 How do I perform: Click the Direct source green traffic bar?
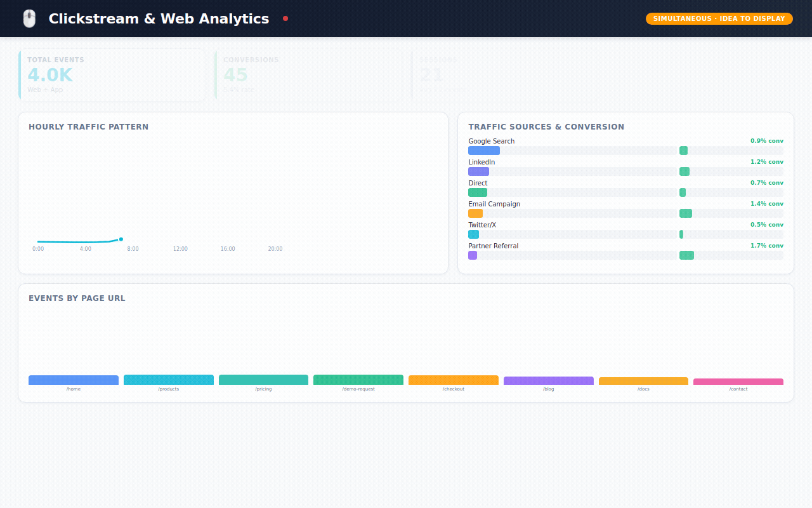pos(478,192)
